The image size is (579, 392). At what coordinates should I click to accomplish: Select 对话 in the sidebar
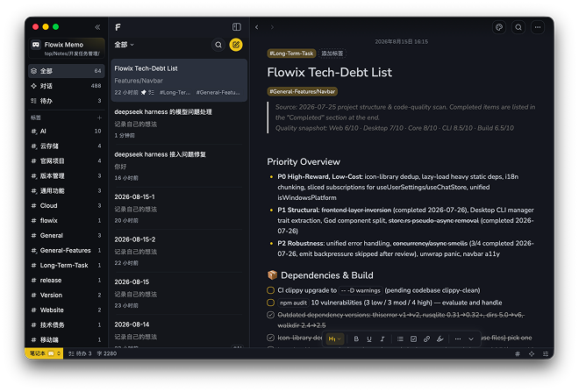pyautogui.click(x=67, y=86)
